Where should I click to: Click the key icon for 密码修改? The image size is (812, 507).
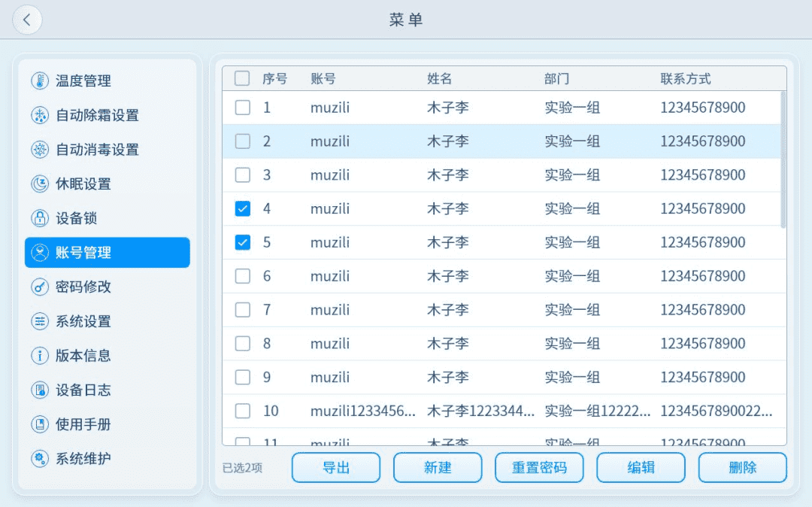[39, 287]
